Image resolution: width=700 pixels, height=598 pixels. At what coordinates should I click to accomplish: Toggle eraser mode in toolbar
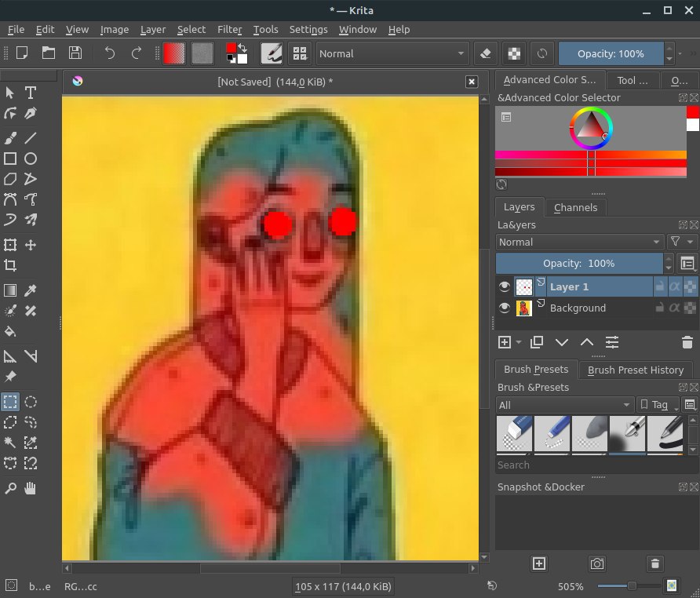click(486, 53)
